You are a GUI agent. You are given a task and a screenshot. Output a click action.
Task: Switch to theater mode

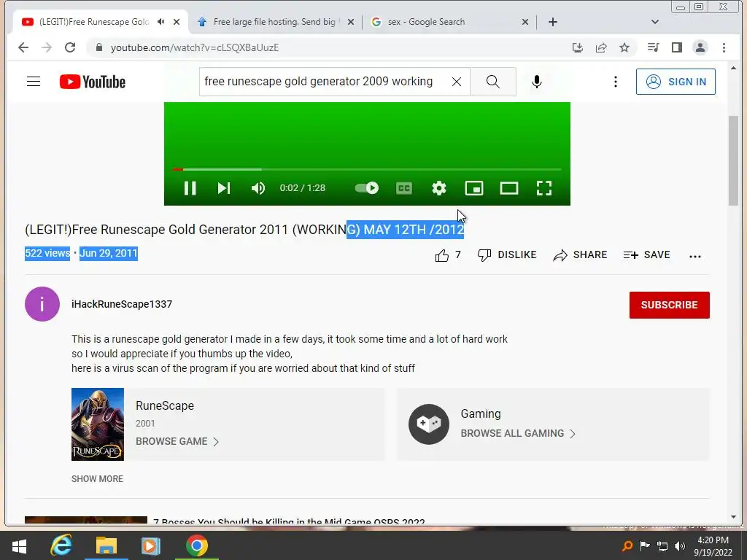(508, 188)
